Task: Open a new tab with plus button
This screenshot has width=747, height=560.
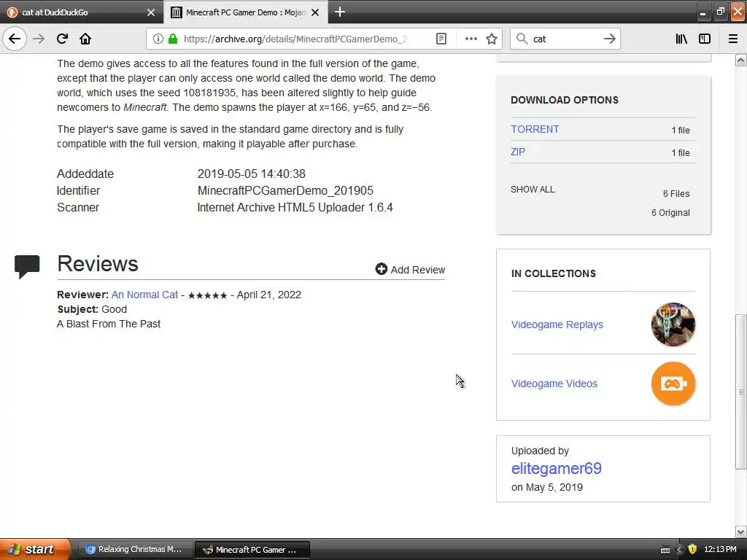Action: tap(340, 12)
